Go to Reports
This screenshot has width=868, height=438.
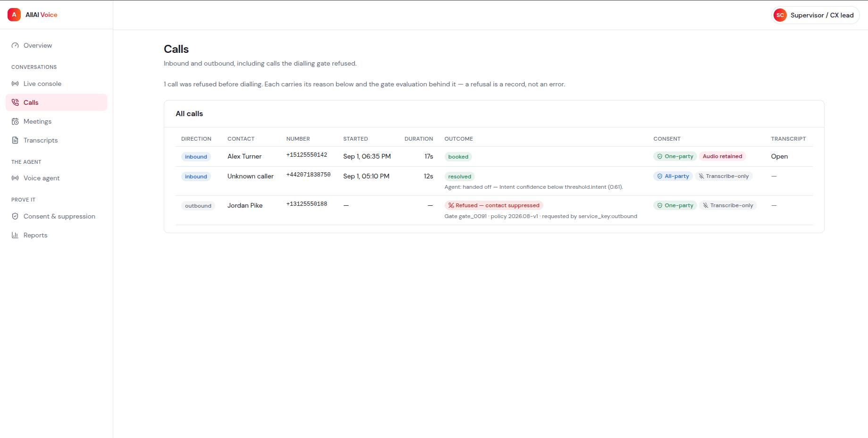[x=56, y=235]
